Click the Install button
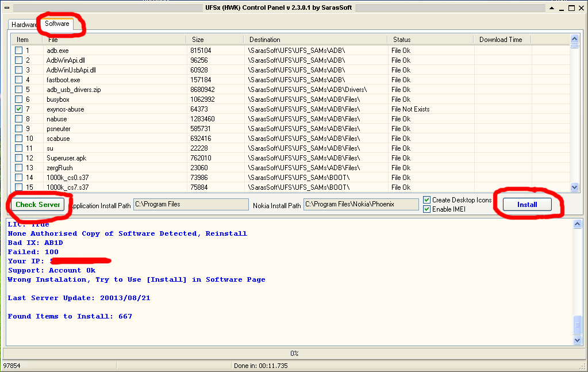This screenshot has height=372, width=588. 527,204
